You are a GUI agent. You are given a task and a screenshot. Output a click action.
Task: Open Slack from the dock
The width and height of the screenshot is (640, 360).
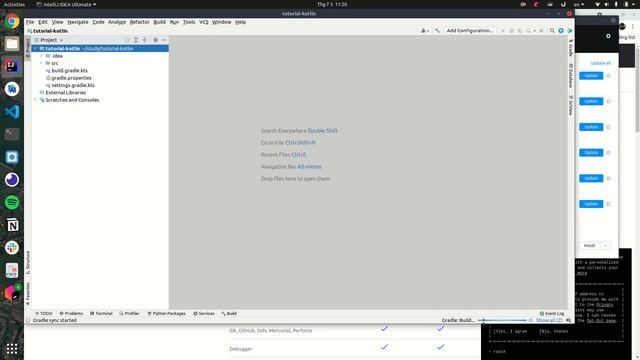coord(12,248)
